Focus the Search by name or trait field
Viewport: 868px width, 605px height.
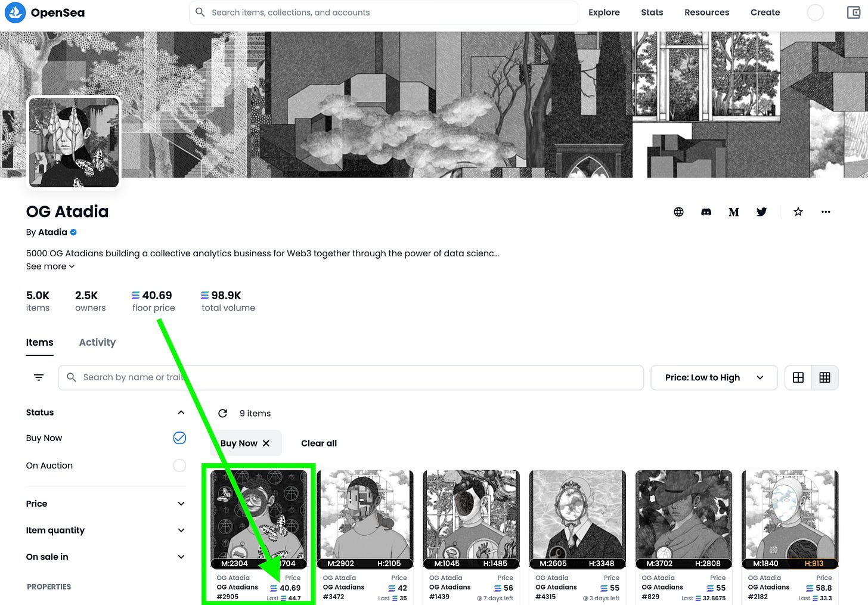click(351, 377)
